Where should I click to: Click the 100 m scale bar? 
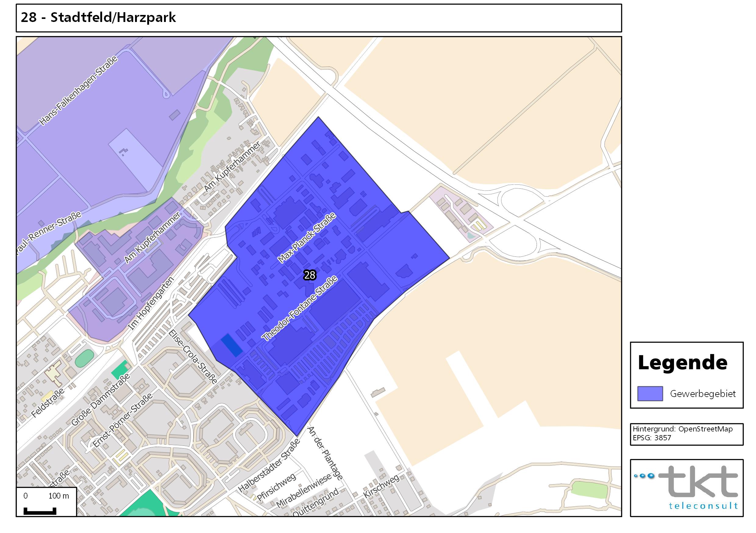pyautogui.click(x=40, y=511)
